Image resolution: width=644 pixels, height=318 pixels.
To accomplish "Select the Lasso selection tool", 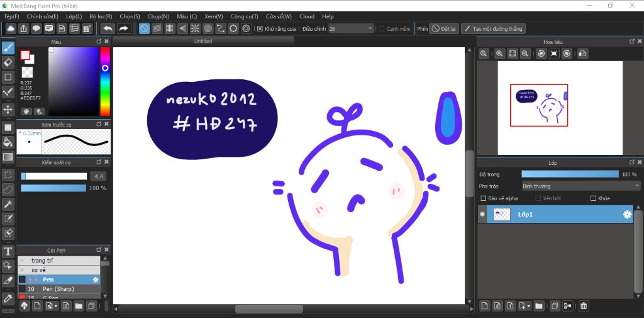I will pyautogui.click(x=8, y=190).
